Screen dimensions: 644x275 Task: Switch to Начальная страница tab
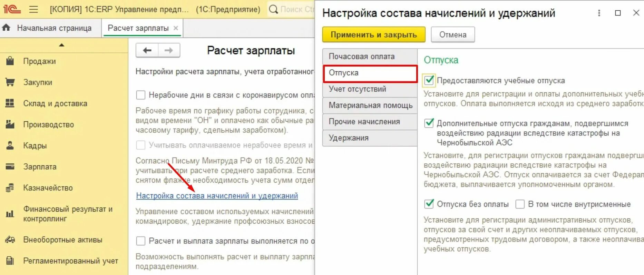coord(50,28)
